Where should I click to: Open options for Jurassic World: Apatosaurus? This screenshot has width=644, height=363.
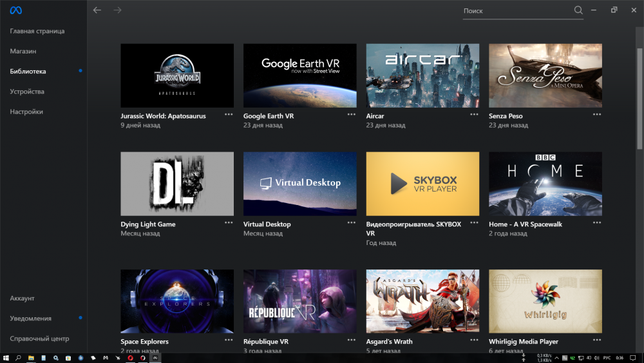[x=229, y=115]
